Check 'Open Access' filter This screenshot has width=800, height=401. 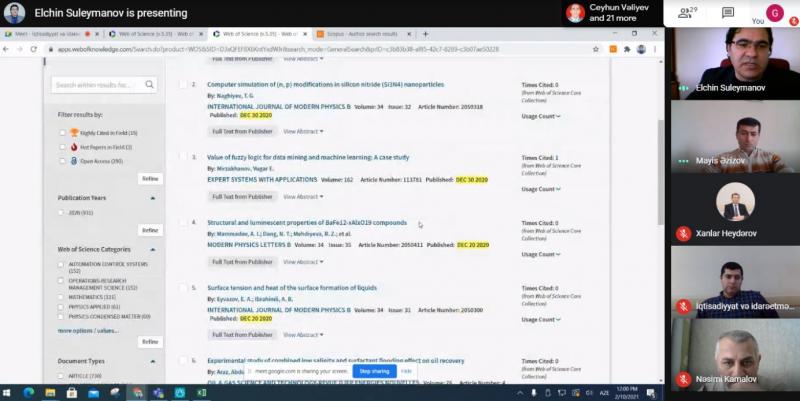[x=62, y=161]
